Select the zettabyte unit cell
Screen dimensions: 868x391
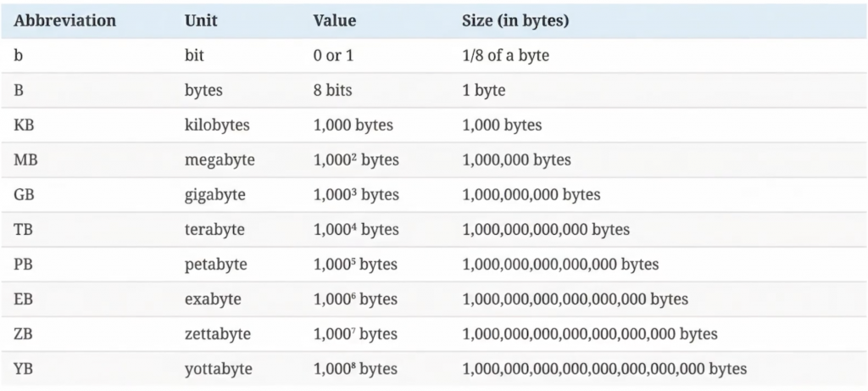[x=217, y=333]
